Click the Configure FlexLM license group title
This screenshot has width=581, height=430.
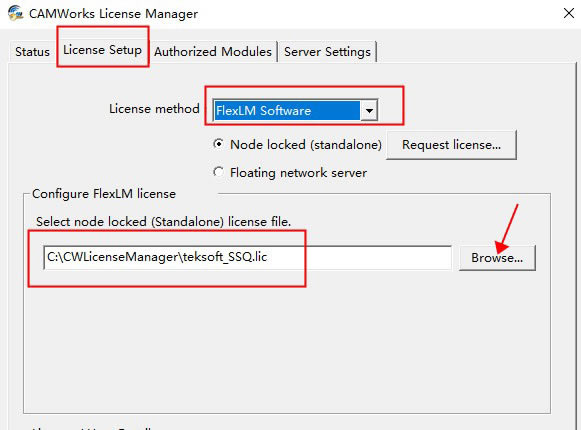(104, 194)
